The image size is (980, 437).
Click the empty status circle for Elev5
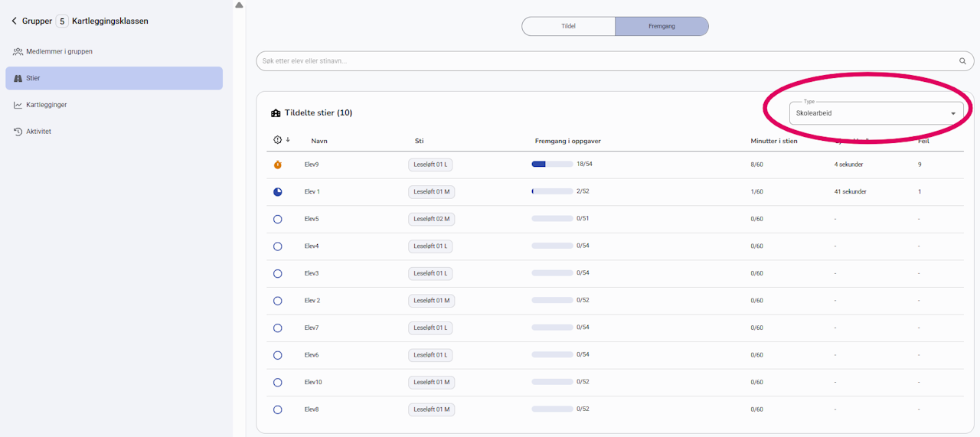[277, 219]
